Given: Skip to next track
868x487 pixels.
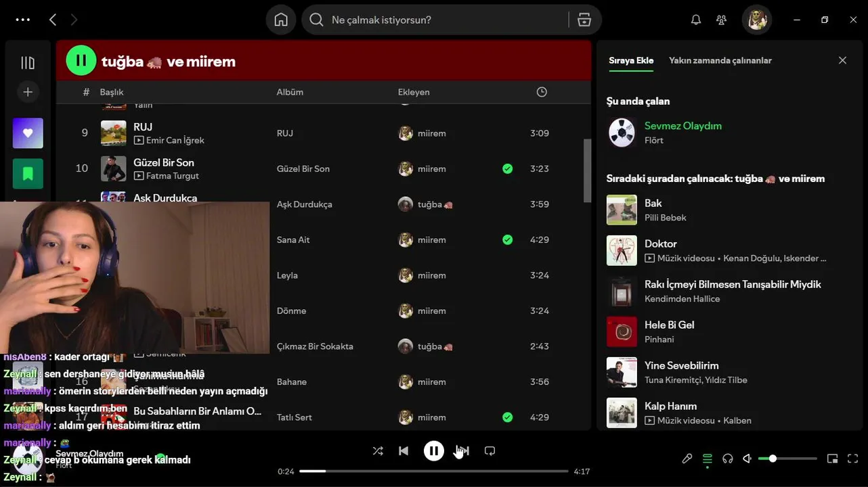Looking at the screenshot, I should coord(463,450).
